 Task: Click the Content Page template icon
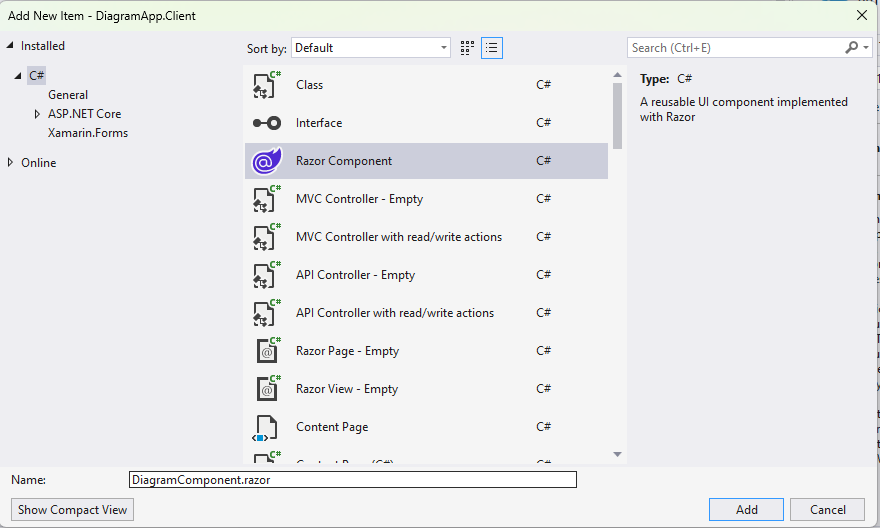coord(265,428)
